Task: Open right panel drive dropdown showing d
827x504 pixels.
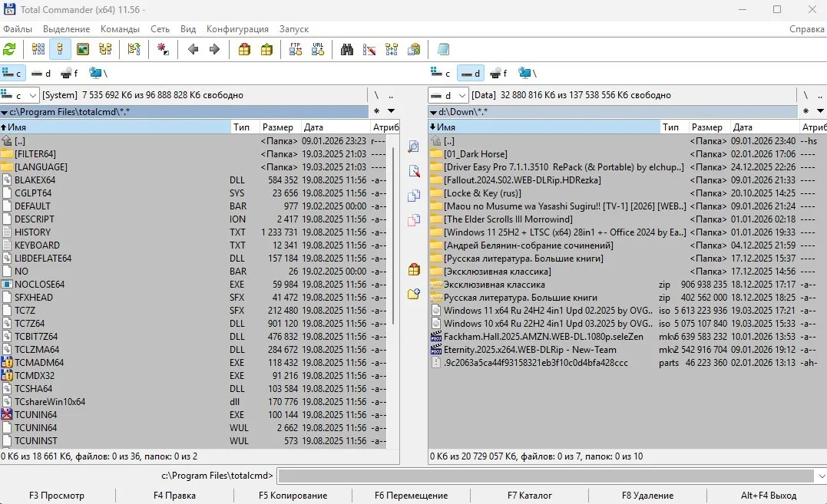Action: coord(448,95)
